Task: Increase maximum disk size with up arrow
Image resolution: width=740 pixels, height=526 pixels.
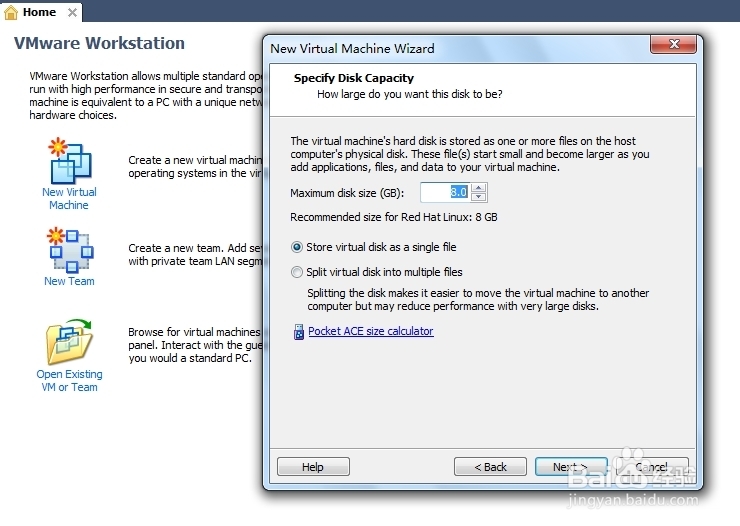Action: [x=479, y=188]
